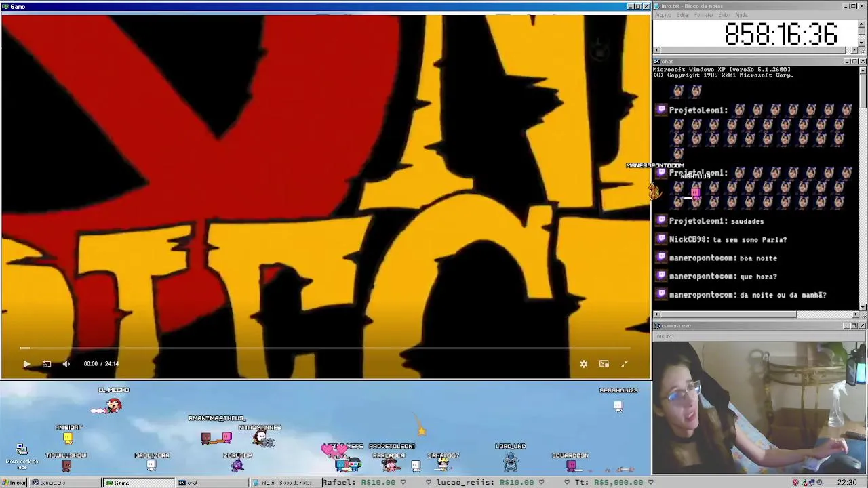
Task: Switch to chat taskbar button
Action: click(x=212, y=483)
